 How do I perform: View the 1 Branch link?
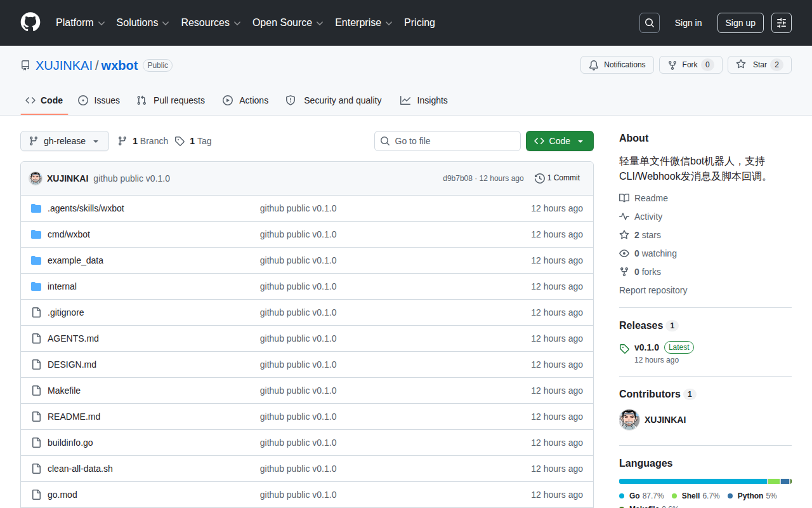point(143,141)
